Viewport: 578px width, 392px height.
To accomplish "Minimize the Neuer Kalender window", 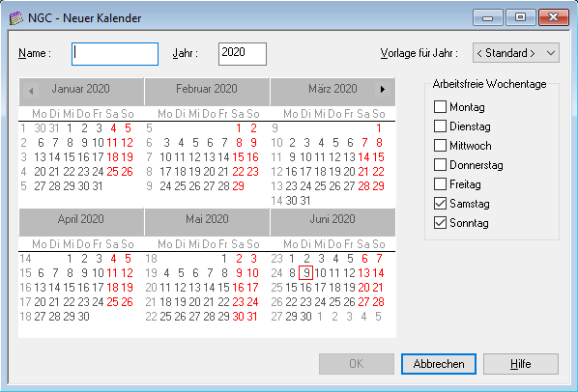I will 488,17.
